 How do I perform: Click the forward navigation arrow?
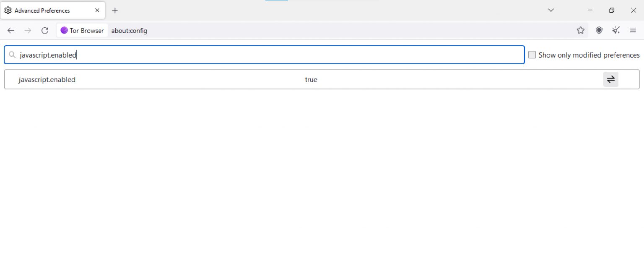tap(28, 30)
